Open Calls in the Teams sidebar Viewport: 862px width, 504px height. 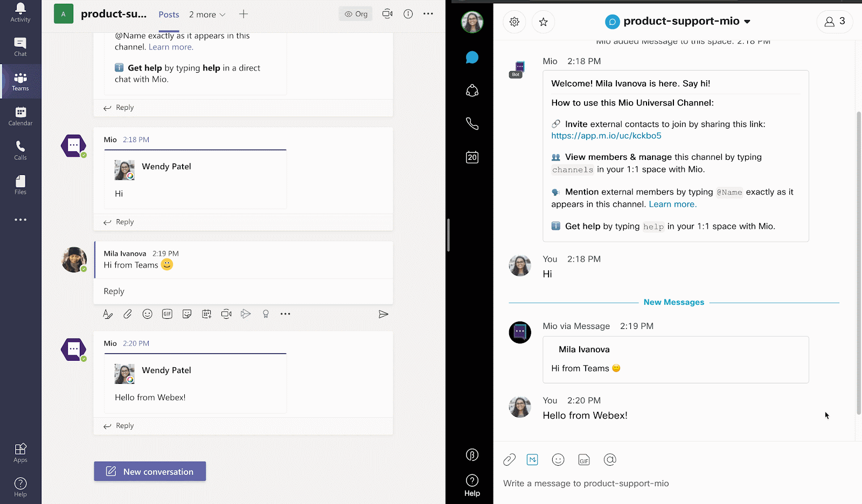click(20, 150)
